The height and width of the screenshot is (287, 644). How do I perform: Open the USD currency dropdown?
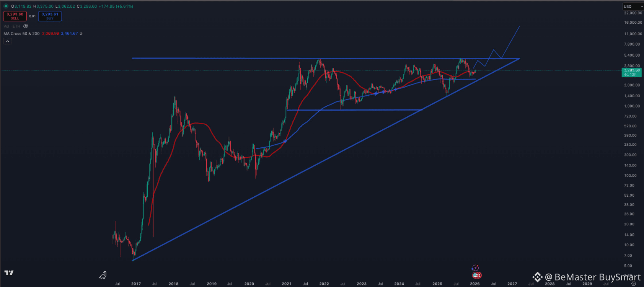pyautogui.click(x=633, y=7)
